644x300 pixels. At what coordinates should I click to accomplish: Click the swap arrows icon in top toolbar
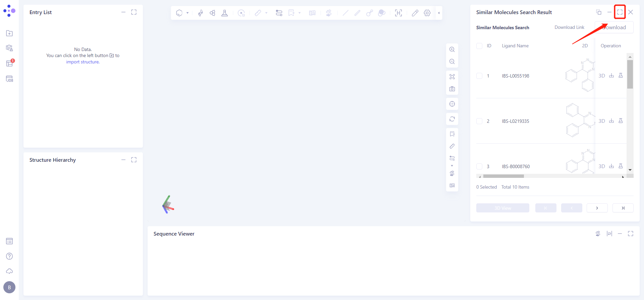[x=329, y=13]
